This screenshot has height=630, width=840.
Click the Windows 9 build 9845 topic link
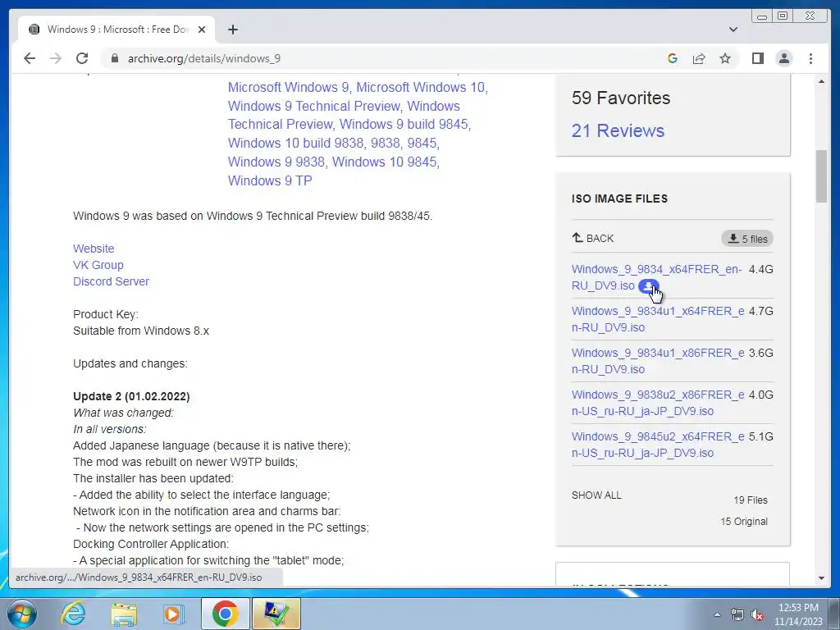[x=404, y=125]
